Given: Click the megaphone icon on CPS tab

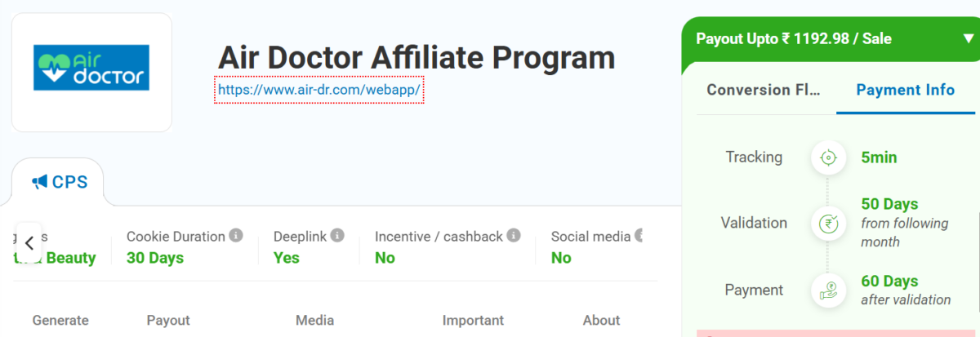Looking at the screenshot, I should click(39, 182).
